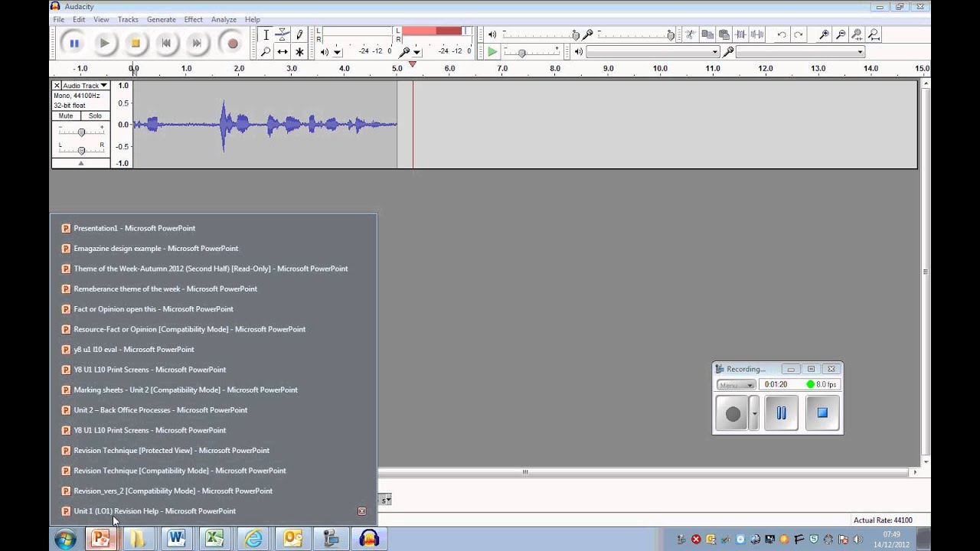The height and width of the screenshot is (551, 980).
Task: Select the Selection (I-beam) tool
Action: coord(266,35)
